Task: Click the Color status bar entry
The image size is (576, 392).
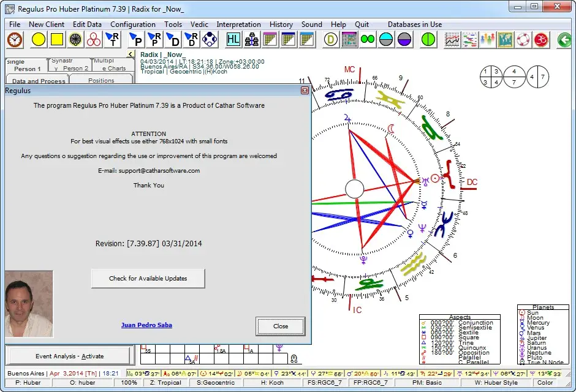Action: (x=545, y=382)
